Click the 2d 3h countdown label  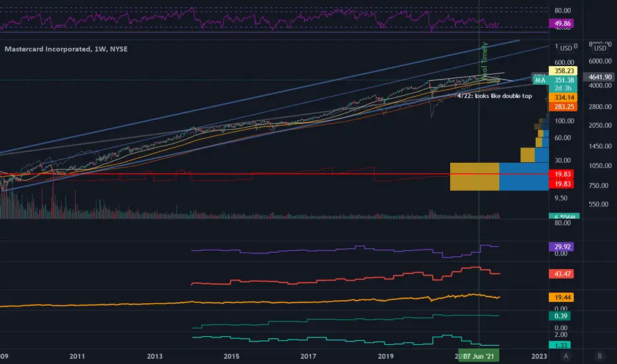click(563, 89)
